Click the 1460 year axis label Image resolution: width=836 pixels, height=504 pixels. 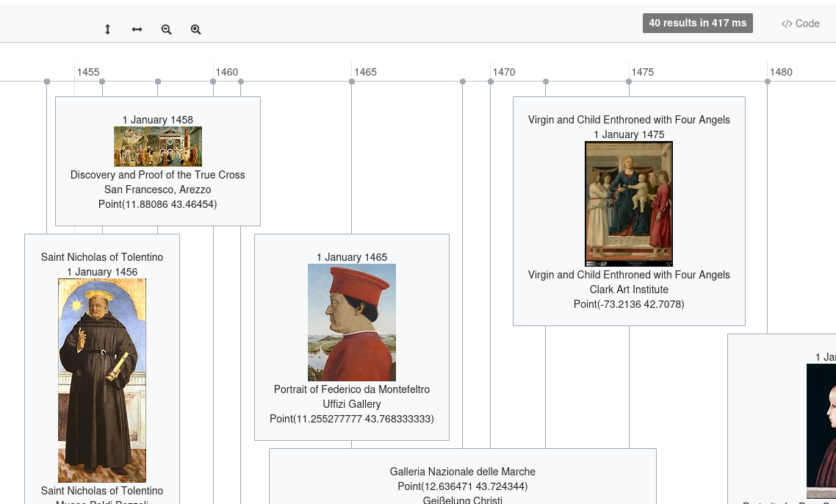[226, 72]
